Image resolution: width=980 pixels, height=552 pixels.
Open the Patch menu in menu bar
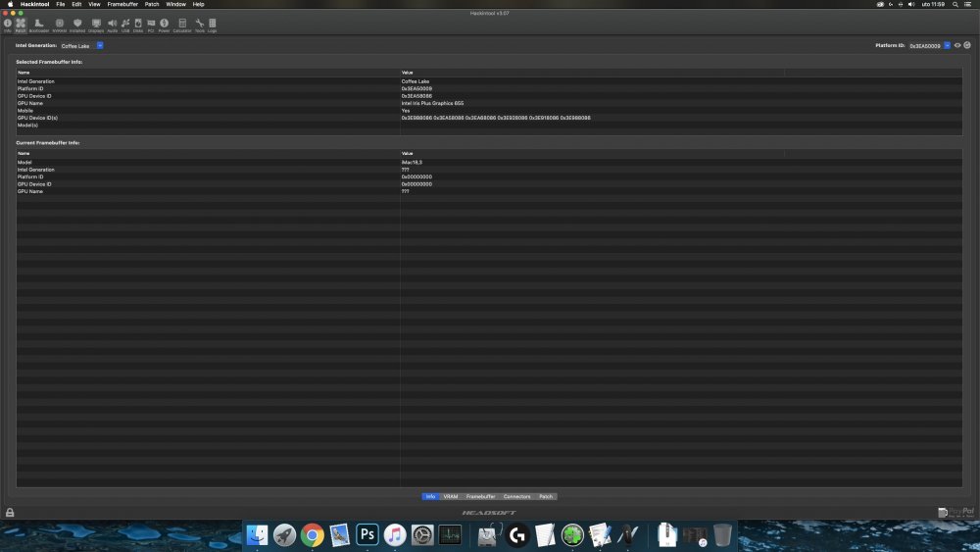click(152, 4)
